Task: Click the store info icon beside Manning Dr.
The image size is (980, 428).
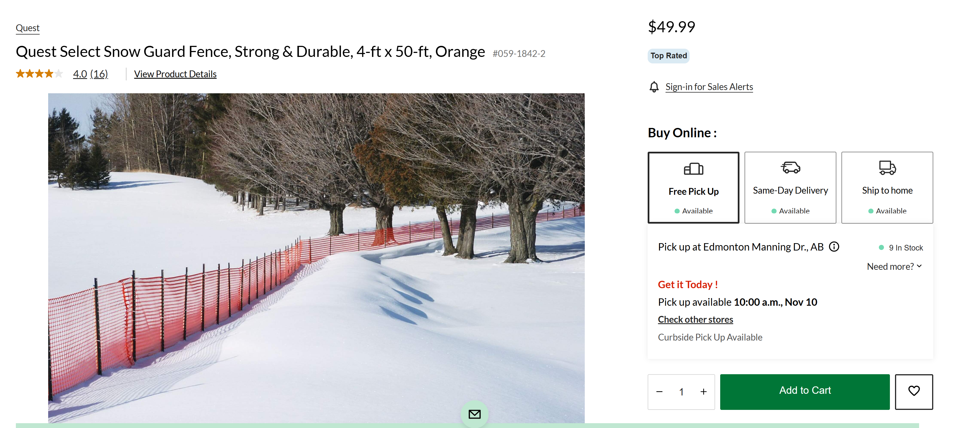Action: click(834, 247)
